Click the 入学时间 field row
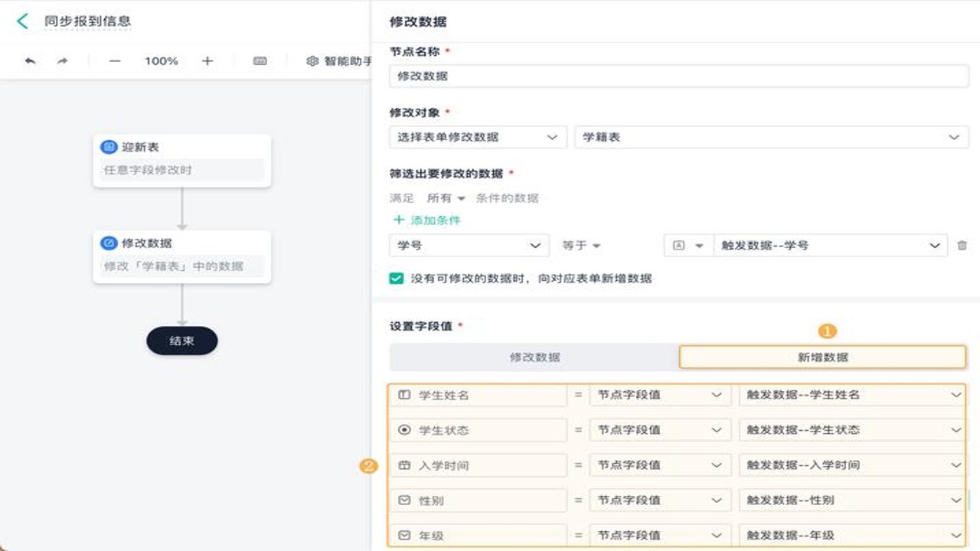 click(x=479, y=465)
